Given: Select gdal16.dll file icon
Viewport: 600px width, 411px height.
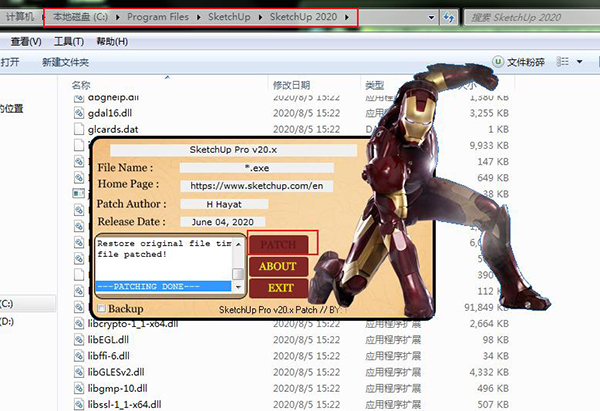Looking at the screenshot, I should (x=78, y=113).
